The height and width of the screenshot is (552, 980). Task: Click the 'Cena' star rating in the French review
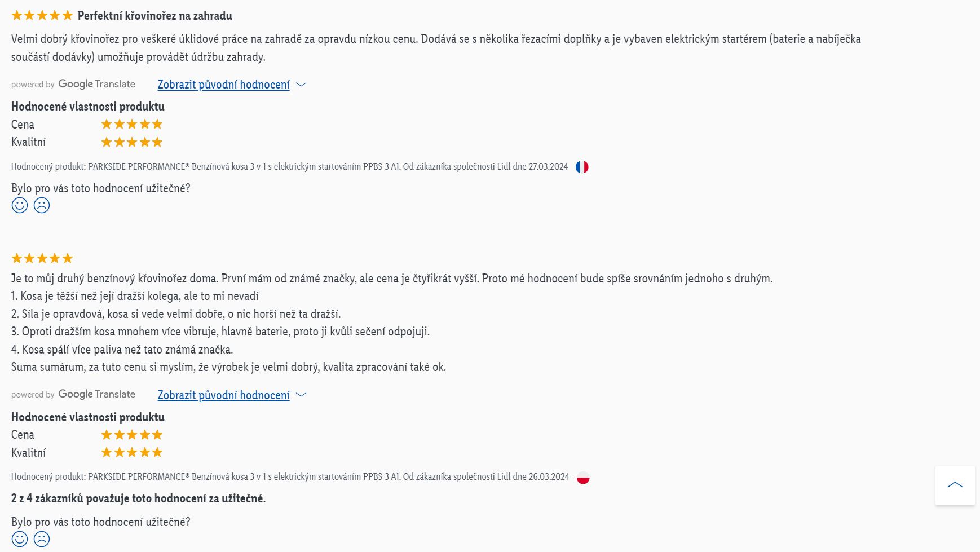[x=132, y=124]
